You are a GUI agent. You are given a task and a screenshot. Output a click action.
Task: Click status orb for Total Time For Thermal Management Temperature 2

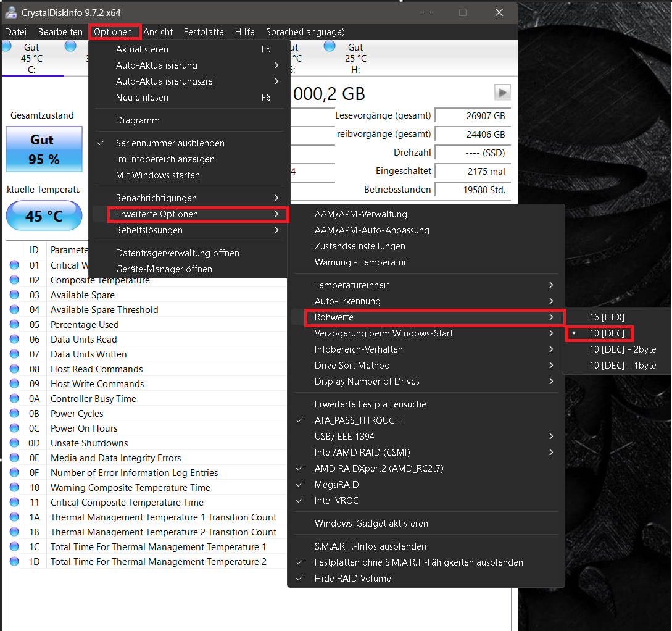[x=14, y=561]
